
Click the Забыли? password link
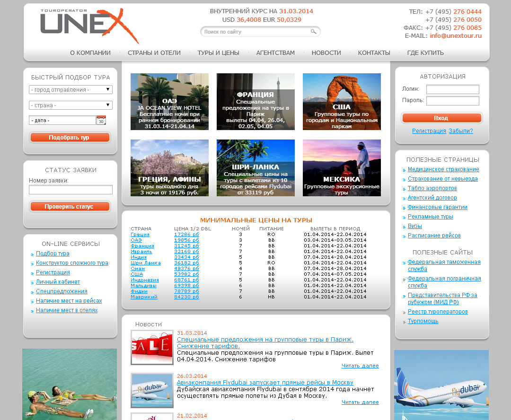point(460,131)
